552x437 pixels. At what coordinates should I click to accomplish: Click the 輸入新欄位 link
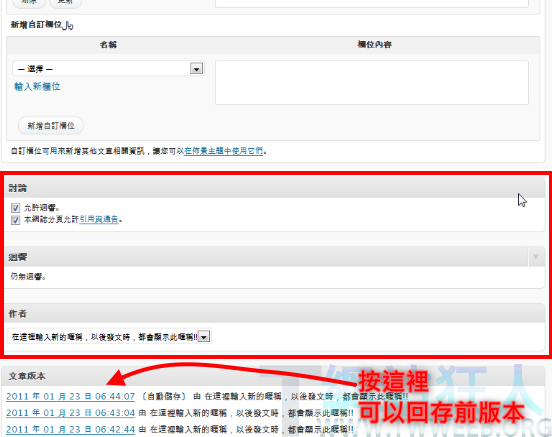(37, 87)
